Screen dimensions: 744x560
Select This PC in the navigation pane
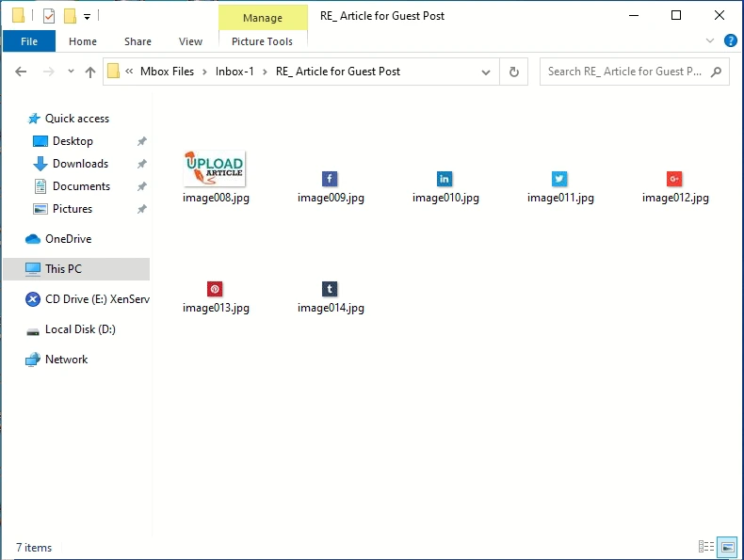pos(76,269)
